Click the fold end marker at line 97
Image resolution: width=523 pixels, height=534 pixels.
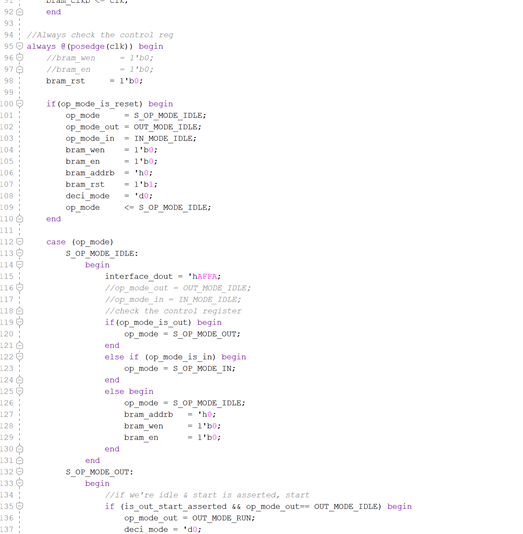[20, 69]
